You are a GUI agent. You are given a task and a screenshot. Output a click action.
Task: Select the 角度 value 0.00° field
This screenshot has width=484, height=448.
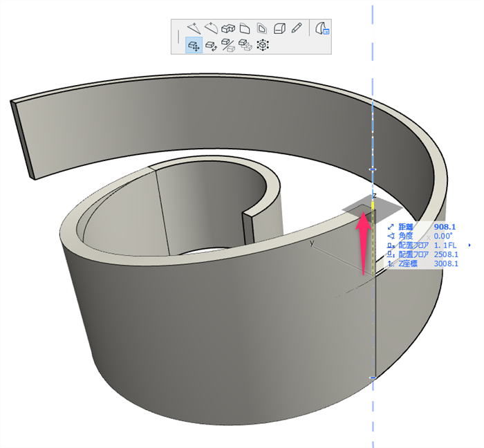click(x=443, y=236)
